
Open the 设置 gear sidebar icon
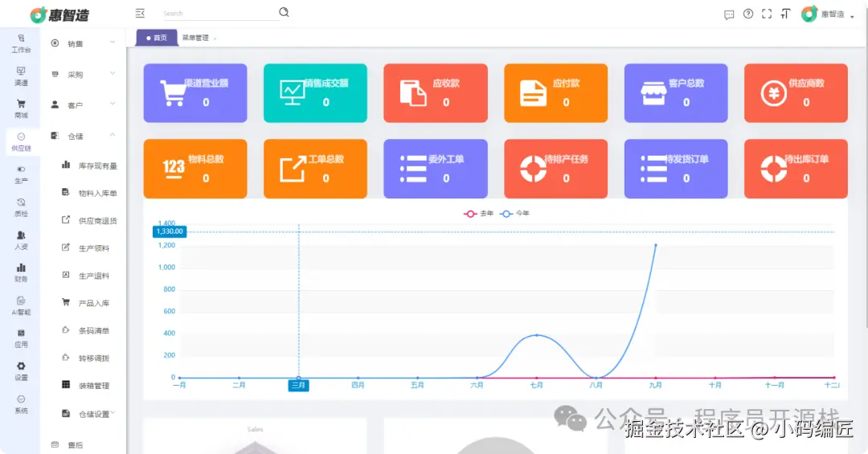click(x=21, y=371)
